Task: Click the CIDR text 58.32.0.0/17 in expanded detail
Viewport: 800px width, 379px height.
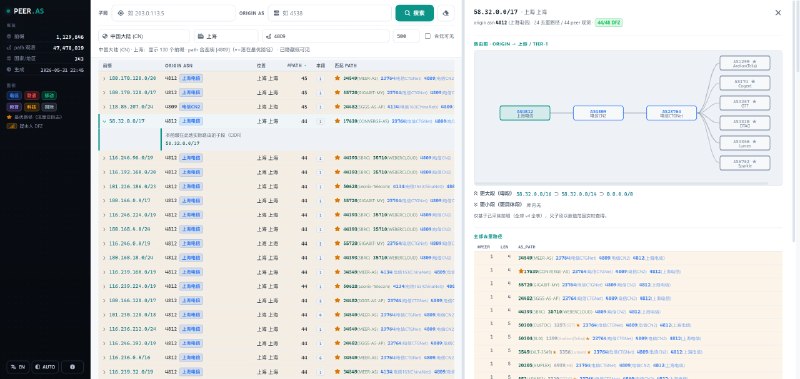Action: 182,144
